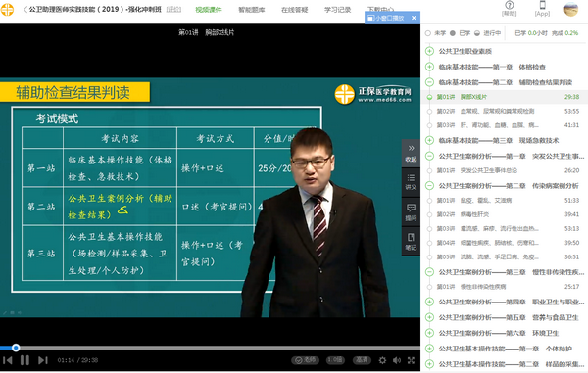Expand 公共卫生基本操作技能 第一章 个体防护
The height and width of the screenshot is (373, 588).
(x=430, y=349)
